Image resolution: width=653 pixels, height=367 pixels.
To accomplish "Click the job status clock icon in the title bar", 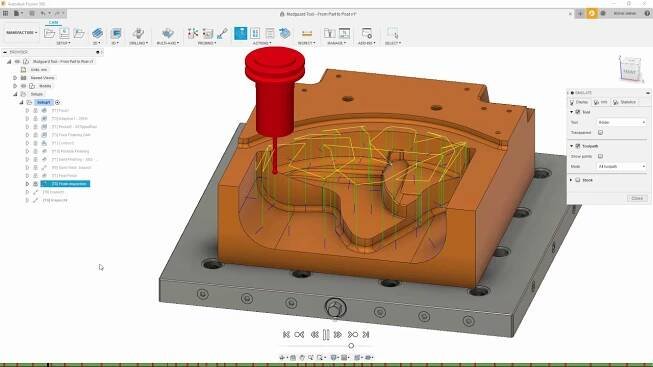I will pos(591,13).
